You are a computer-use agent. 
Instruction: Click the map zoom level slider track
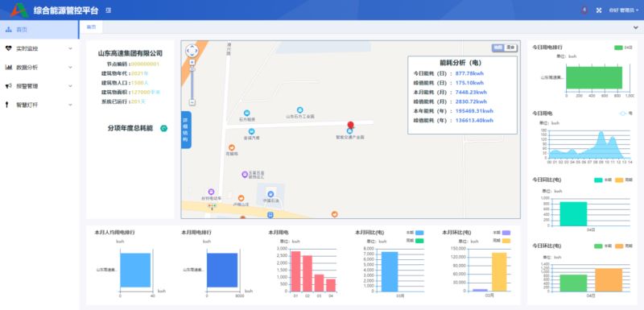click(x=192, y=82)
